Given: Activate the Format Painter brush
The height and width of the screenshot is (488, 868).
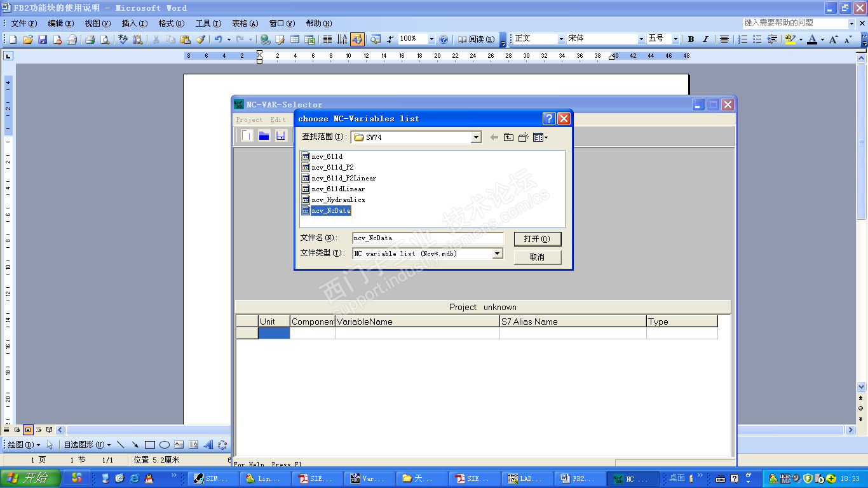Looking at the screenshot, I should 200,39.
